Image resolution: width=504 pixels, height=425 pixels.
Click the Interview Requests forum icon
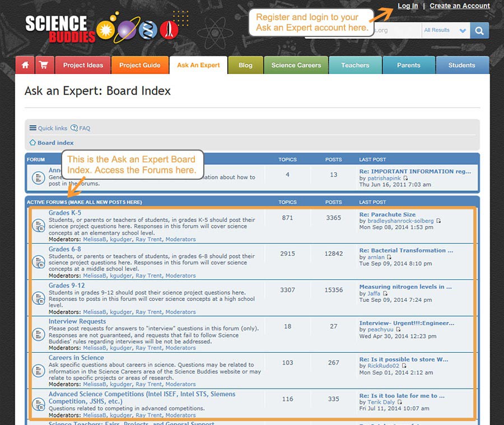[39, 334]
